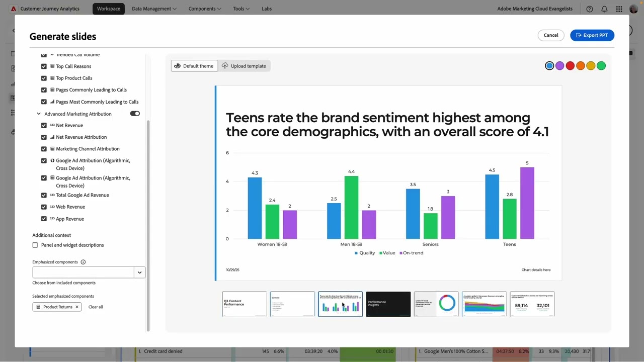This screenshot has height=362, width=644.
Task: Select the bar chart slide thumbnail
Action: coord(340,304)
